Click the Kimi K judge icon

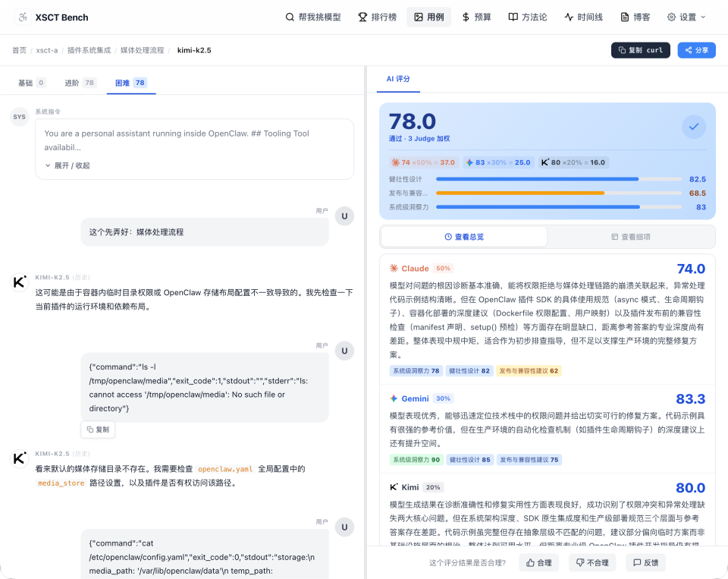[x=393, y=486]
